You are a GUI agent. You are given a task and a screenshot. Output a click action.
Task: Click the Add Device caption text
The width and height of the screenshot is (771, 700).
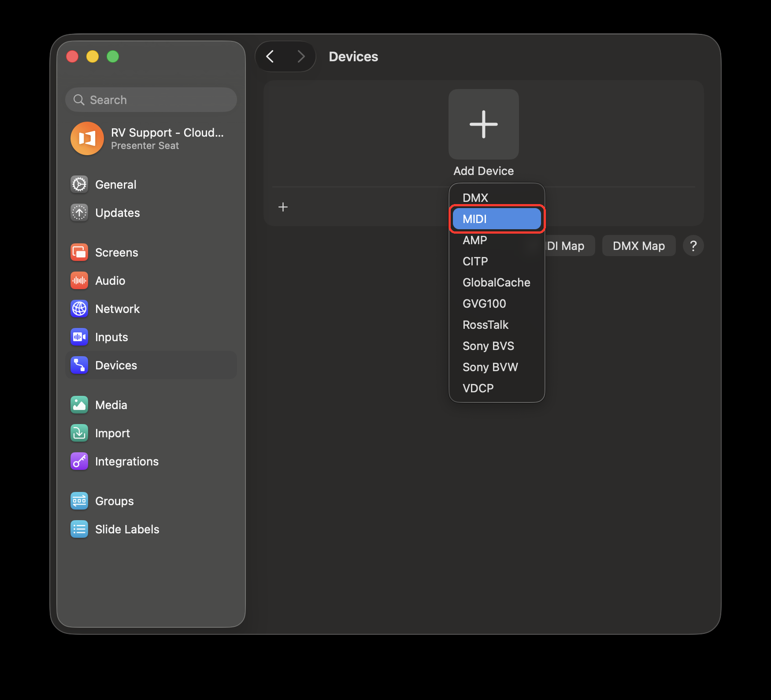(484, 171)
